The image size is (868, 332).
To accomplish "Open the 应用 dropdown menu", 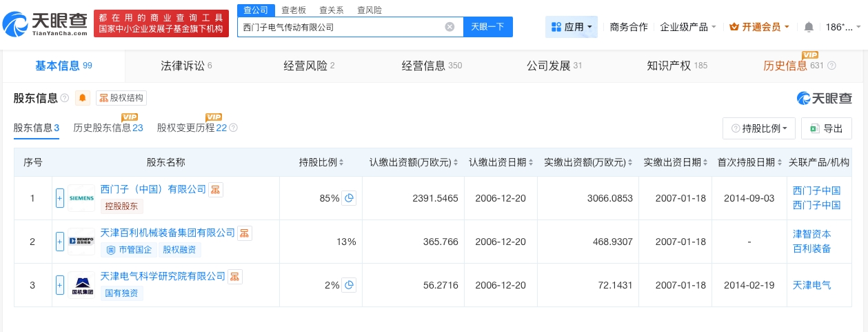I will point(572,27).
